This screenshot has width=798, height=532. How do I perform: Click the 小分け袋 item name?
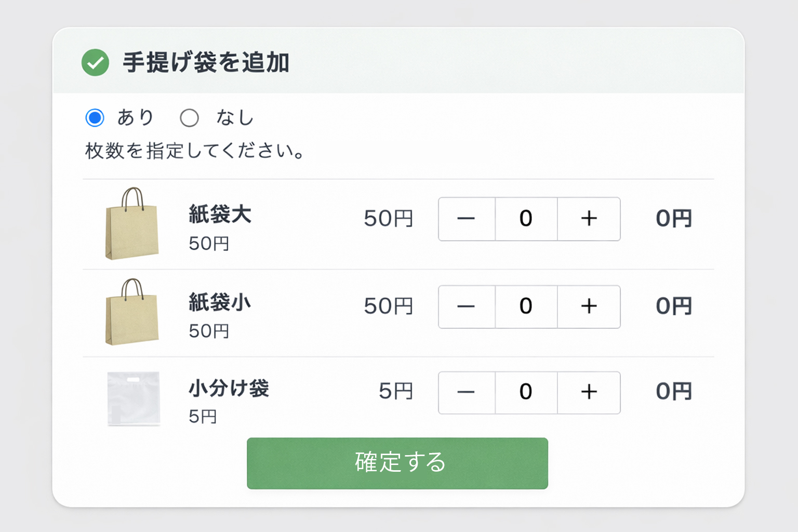(229, 388)
